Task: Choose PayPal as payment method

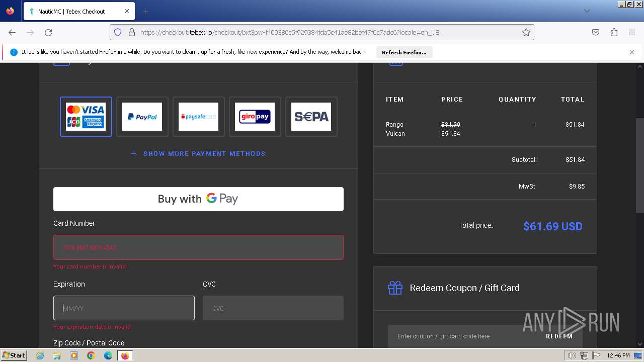Action: tap(142, 117)
